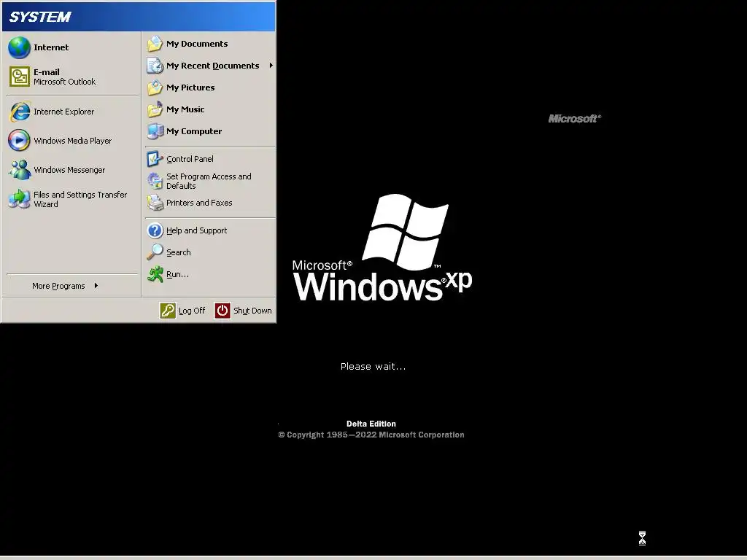Click the Help and Support question icon
The width and height of the screenshot is (747, 560).
tap(155, 230)
